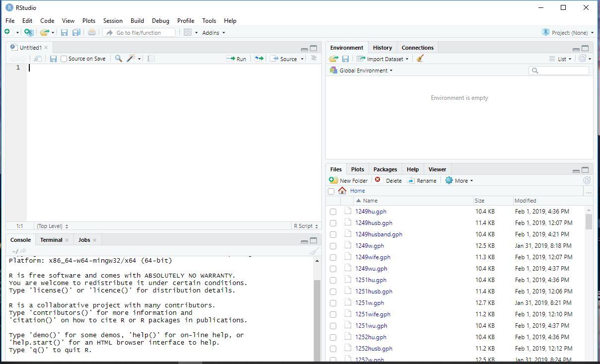The height and width of the screenshot is (364, 600).
Task: Click the workspace panes grid icon
Action: [x=188, y=32]
